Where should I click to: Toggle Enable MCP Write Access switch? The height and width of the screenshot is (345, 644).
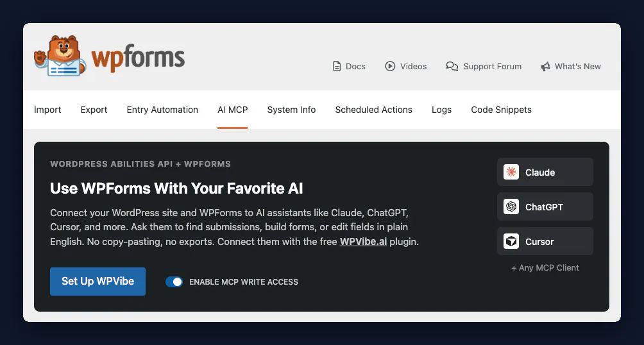click(174, 282)
